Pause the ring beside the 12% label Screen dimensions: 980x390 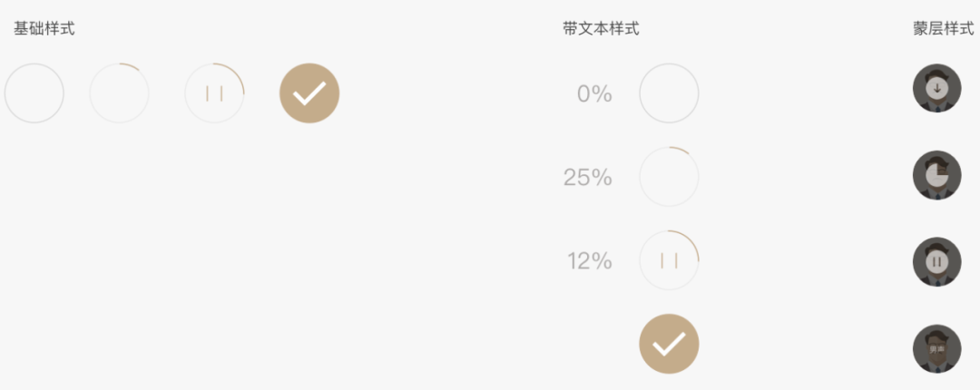(669, 261)
